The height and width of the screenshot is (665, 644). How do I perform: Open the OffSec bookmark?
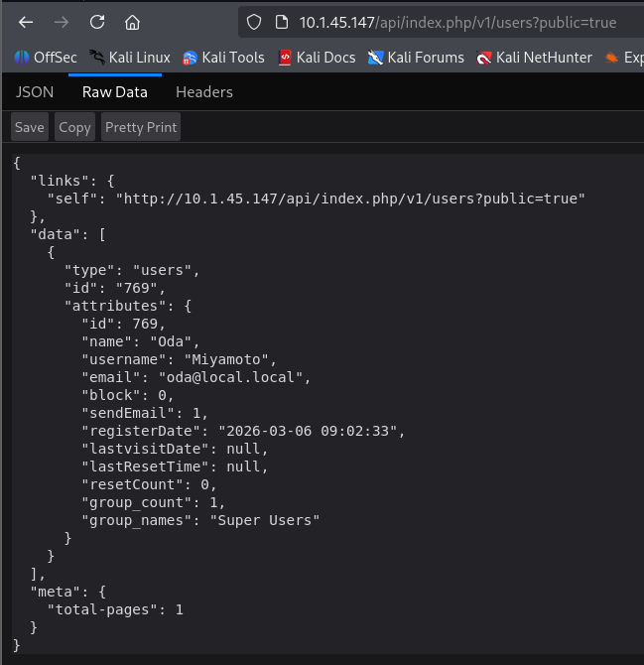click(46, 58)
